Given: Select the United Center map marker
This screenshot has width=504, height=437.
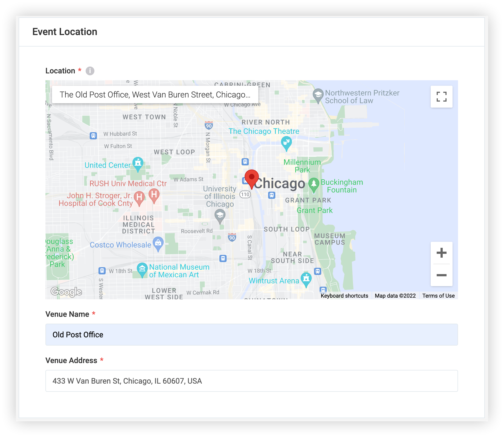Looking at the screenshot, I should point(138,164).
